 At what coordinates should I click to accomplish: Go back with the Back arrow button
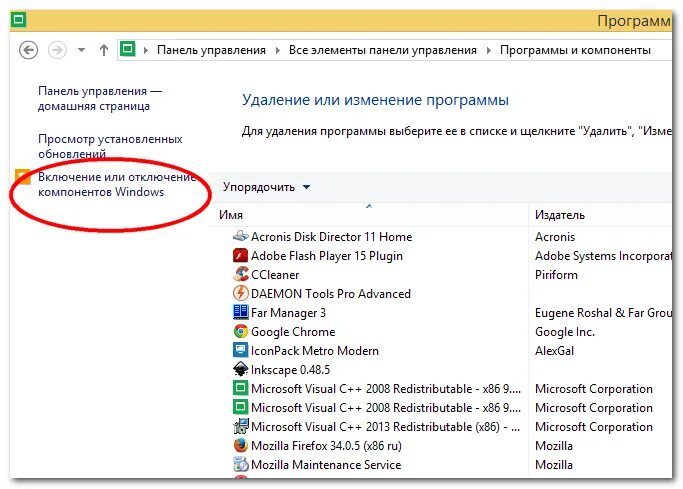(28, 50)
